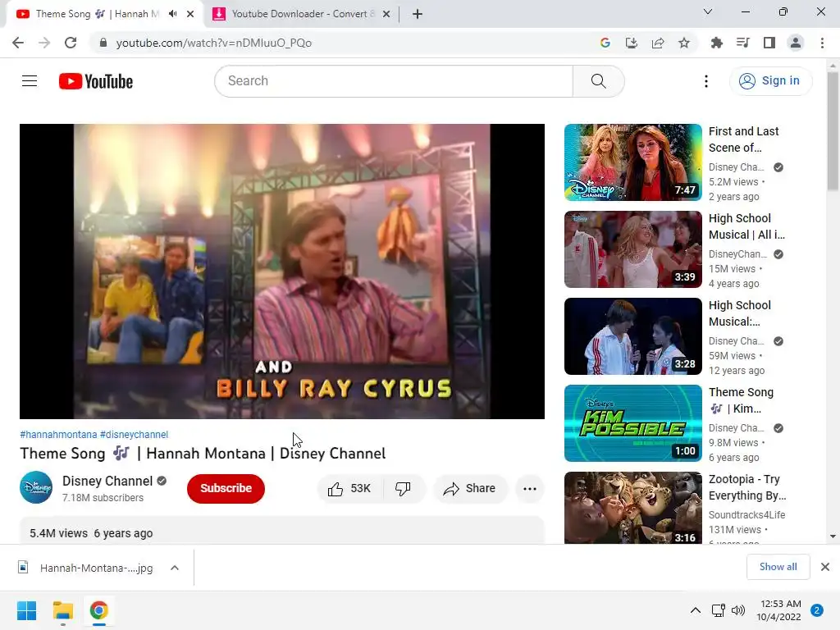Screen dimensions: 840x630
Task: Expand Hannah-Montana jpg download options
Action: pos(175,568)
